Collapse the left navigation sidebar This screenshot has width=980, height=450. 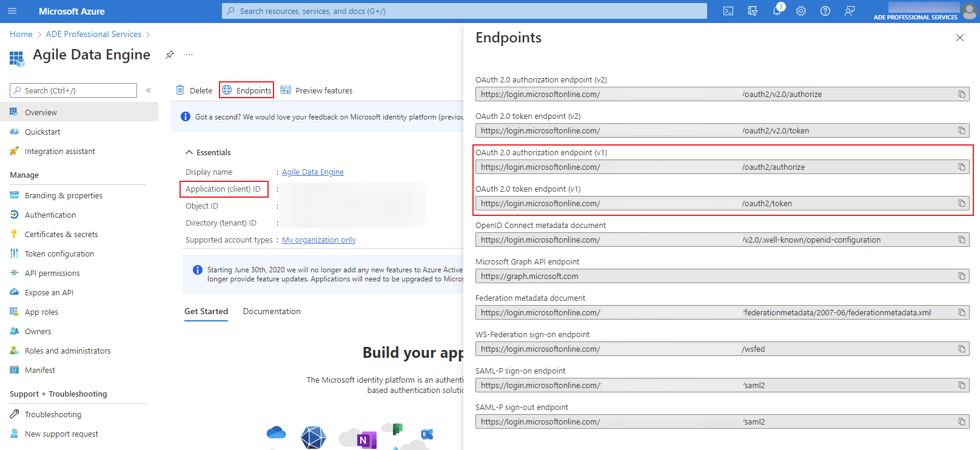[149, 90]
